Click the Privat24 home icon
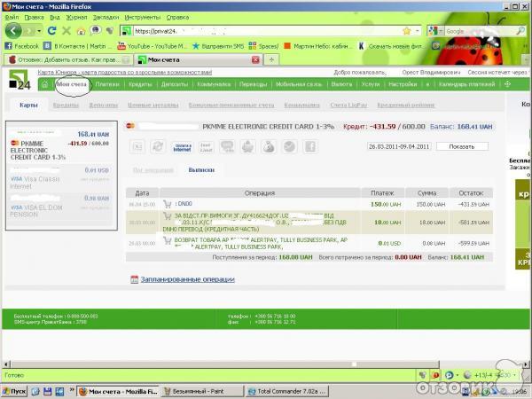Viewport: 532px width, 399px height. click(x=44, y=84)
